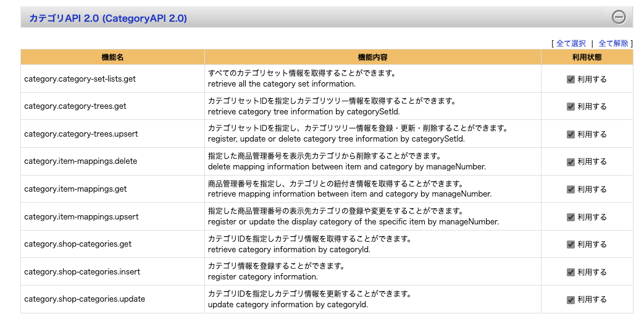Select the category.item-mappings.delete name cell
This screenshot has height=319, width=644.
tap(112, 161)
